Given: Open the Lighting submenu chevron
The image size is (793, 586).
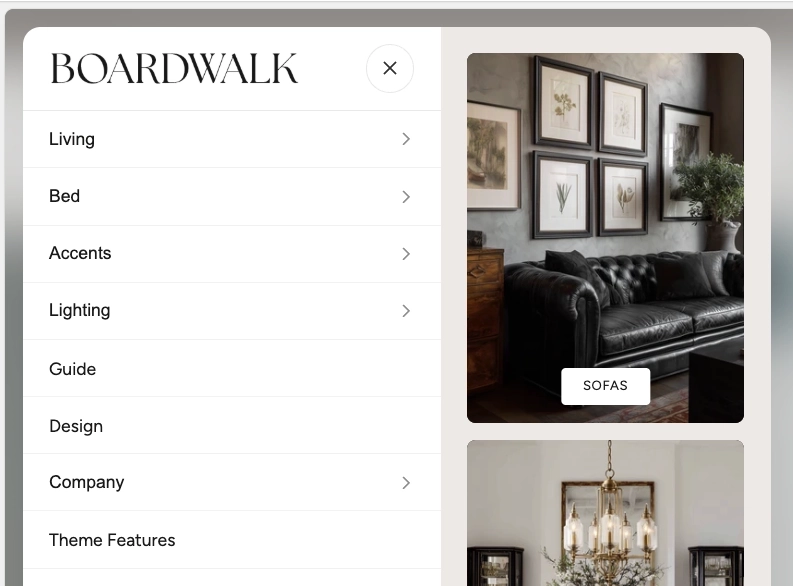Looking at the screenshot, I should [406, 311].
